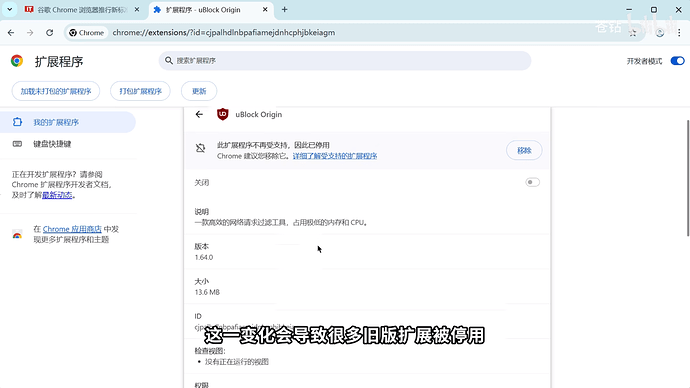Click the Chrome logo beside 扩展程序
The width and height of the screenshot is (690, 388).
[x=17, y=61]
